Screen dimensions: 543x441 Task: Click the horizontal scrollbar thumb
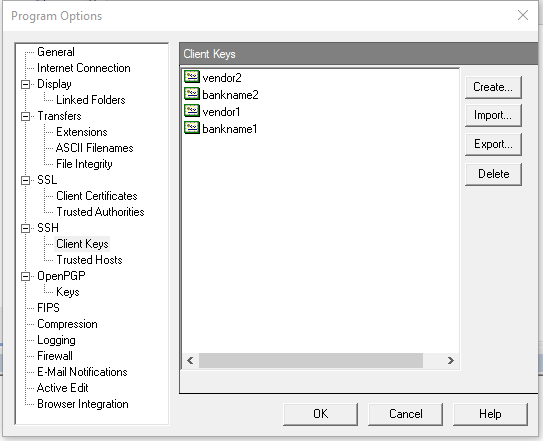(311, 361)
